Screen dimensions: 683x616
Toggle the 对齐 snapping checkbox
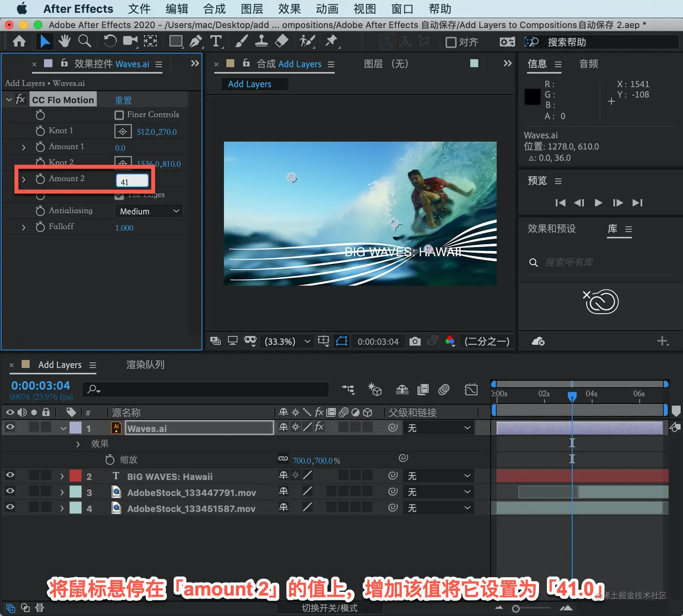(451, 42)
